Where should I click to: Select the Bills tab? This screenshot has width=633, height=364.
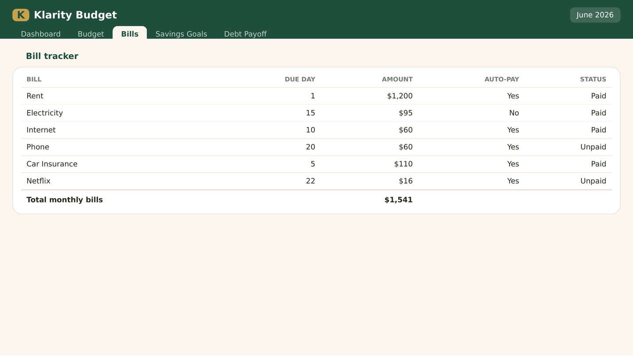click(x=130, y=34)
